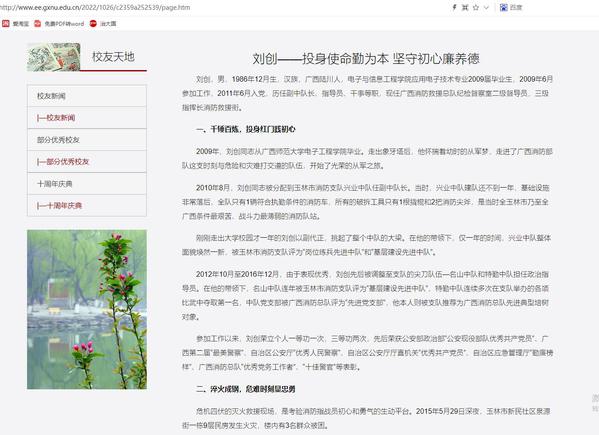Click the Baidu search engine label text
Viewport: 599px width, 435px height.
click(516, 7)
